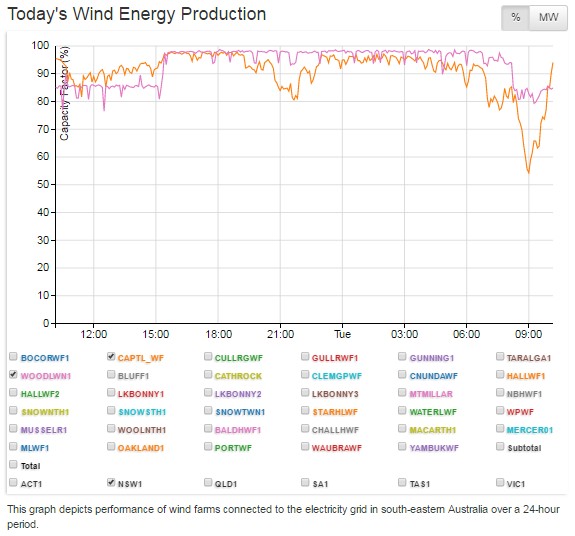Enable the MTMILLAR checkbox
Image resolution: width=575 pixels, height=536 pixels.
pyautogui.click(x=402, y=393)
